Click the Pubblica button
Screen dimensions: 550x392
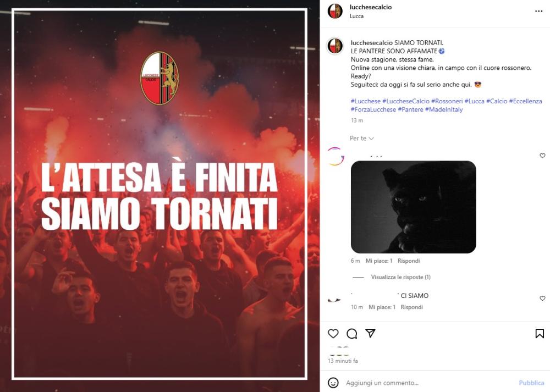(x=531, y=383)
